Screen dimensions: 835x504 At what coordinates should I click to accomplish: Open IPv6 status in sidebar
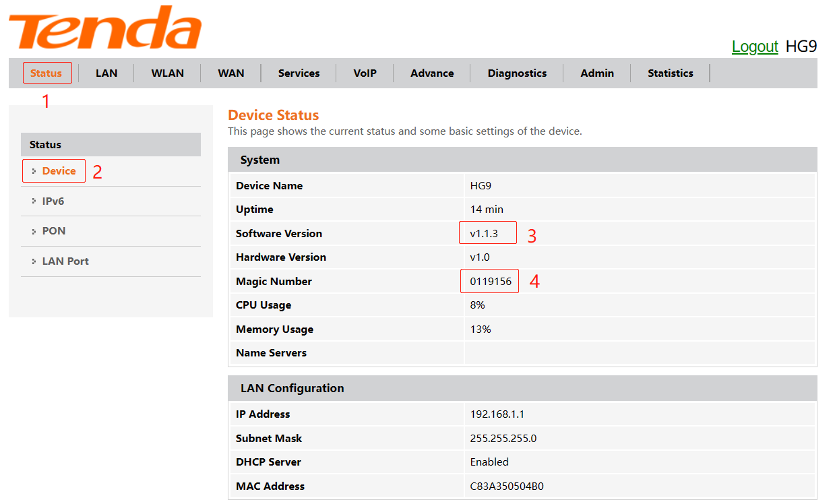coord(53,201)
